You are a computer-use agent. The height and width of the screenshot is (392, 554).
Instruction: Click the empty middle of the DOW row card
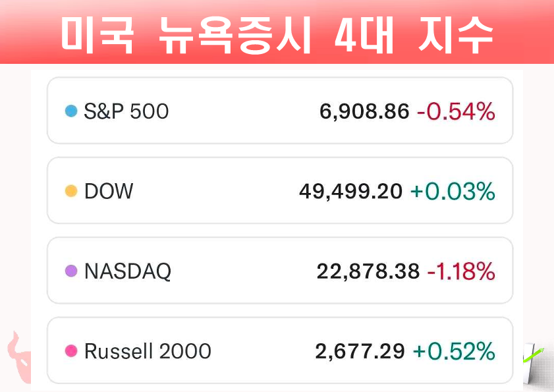217,191
